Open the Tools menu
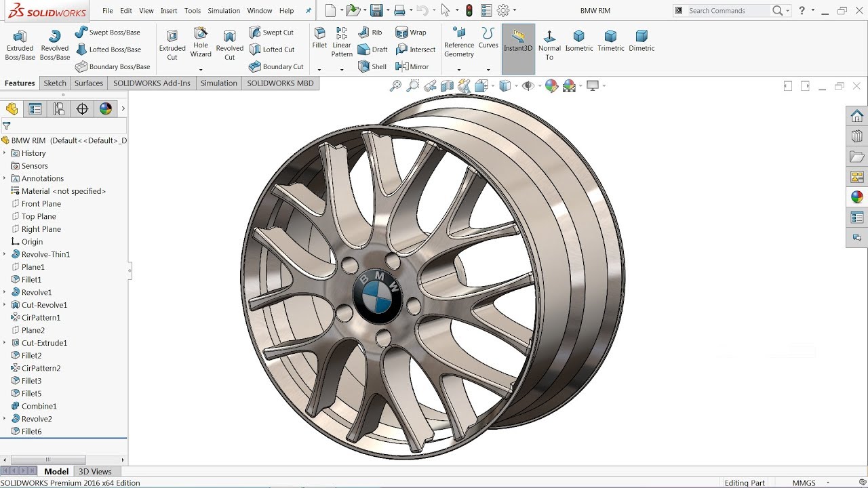868x488 pixels. pyautogui.click(x=193, y=11)
